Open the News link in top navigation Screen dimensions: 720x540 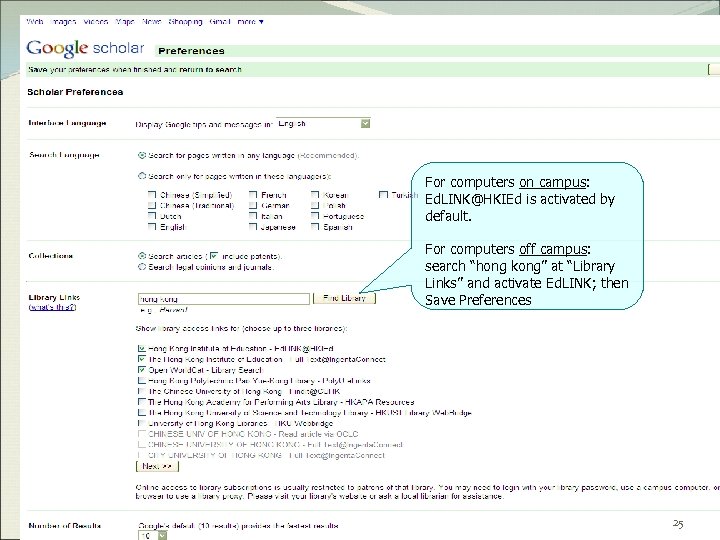152,22
